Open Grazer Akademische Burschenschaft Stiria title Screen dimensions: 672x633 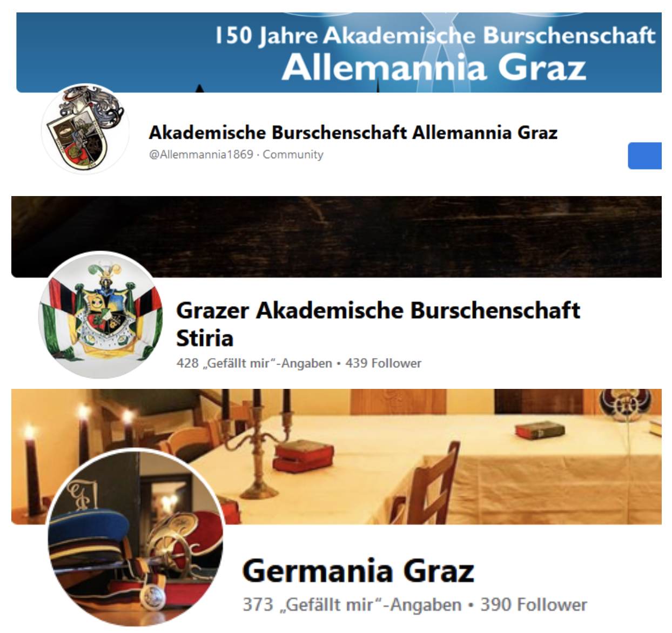(x=378, y=324)
